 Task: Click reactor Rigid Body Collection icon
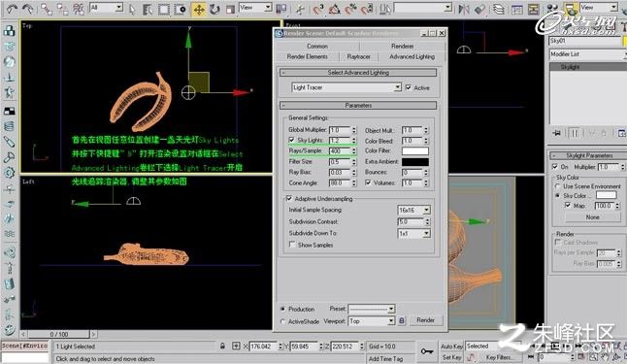9,31
